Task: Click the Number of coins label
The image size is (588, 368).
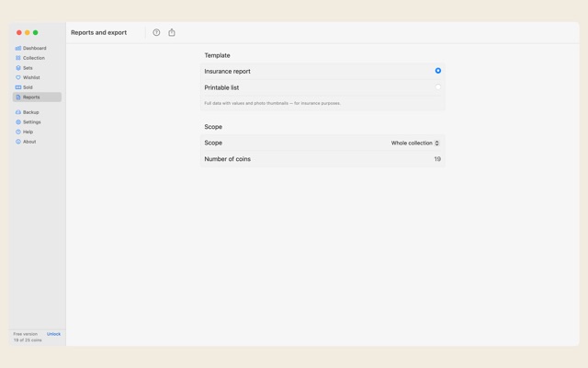Action: [227, 159]
